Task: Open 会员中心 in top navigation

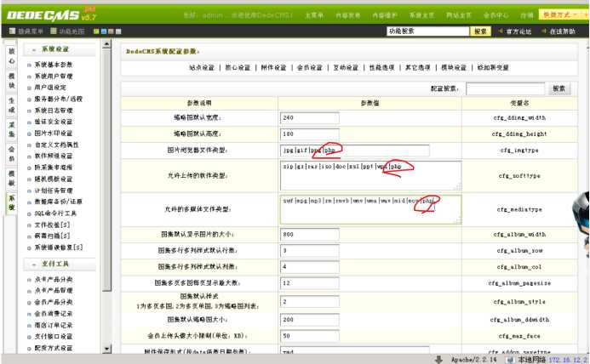Action: pos(495,15)
